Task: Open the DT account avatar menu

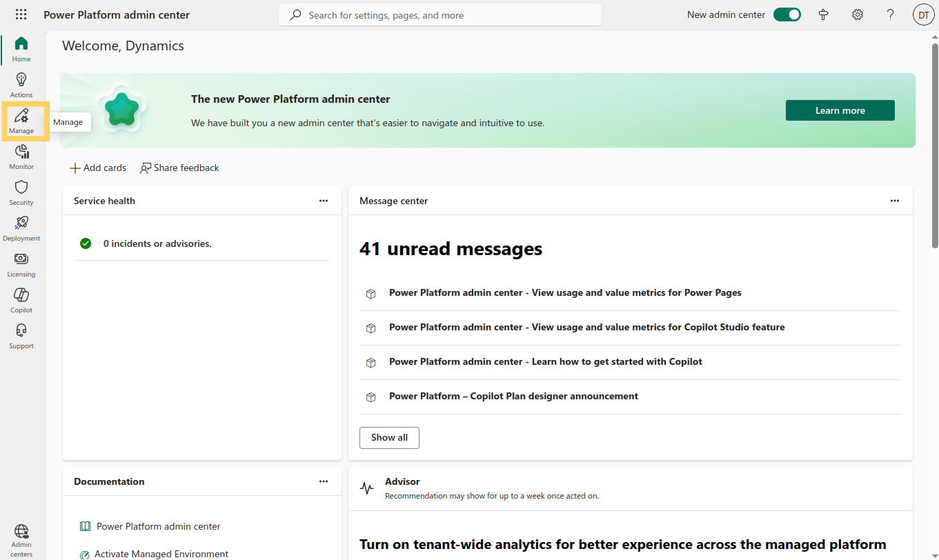Action: 923,14
